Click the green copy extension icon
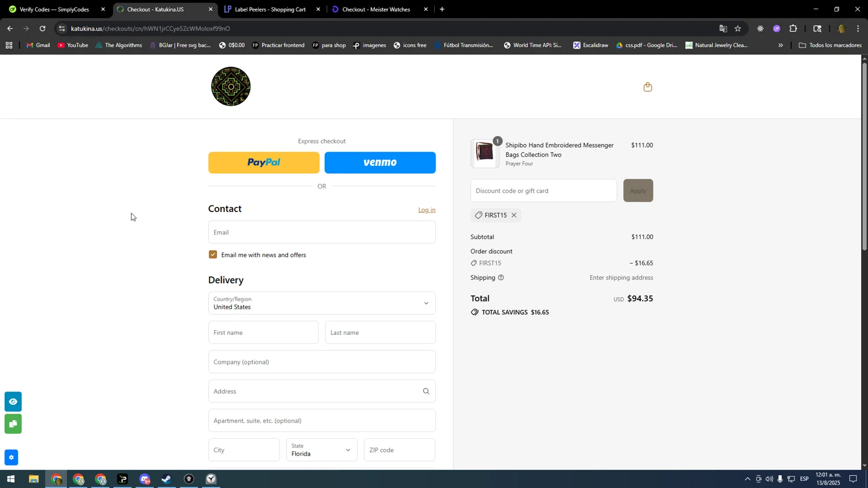Screen dimensions: 868x488 pyautogui.click(x=13, y=424)
